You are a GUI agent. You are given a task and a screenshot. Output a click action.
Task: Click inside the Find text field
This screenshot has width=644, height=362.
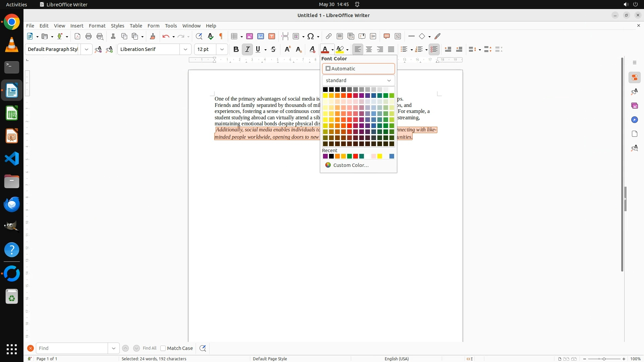point(72,348)
